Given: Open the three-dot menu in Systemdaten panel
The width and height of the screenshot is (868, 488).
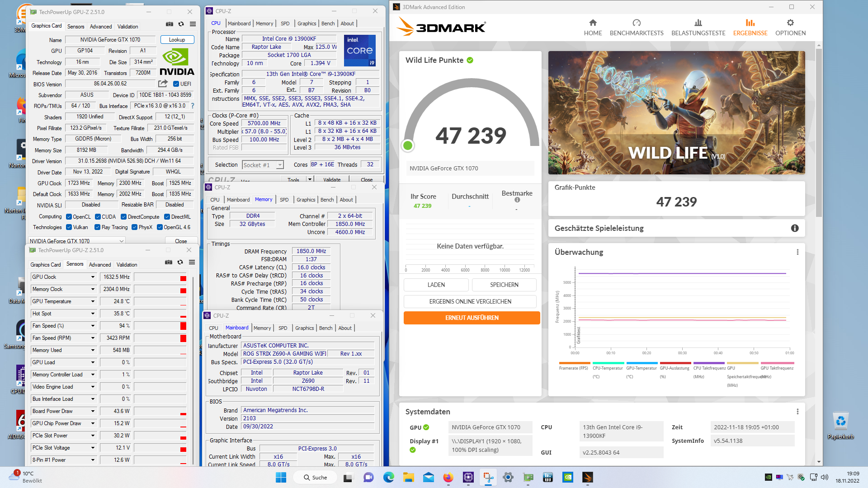Looking at the screenshot, I should (x=797, y=412).
